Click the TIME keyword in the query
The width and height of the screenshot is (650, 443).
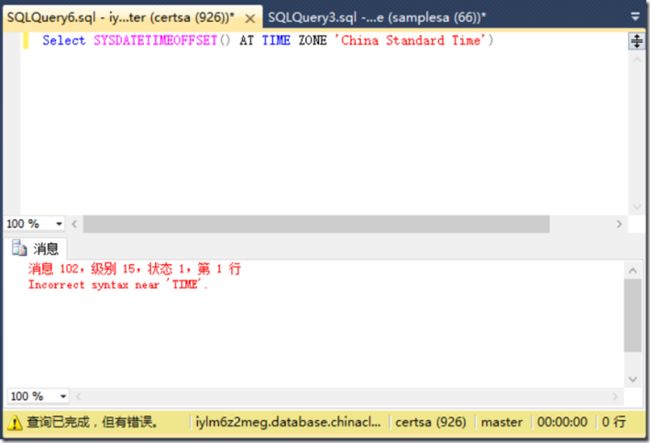coord(276,41)
